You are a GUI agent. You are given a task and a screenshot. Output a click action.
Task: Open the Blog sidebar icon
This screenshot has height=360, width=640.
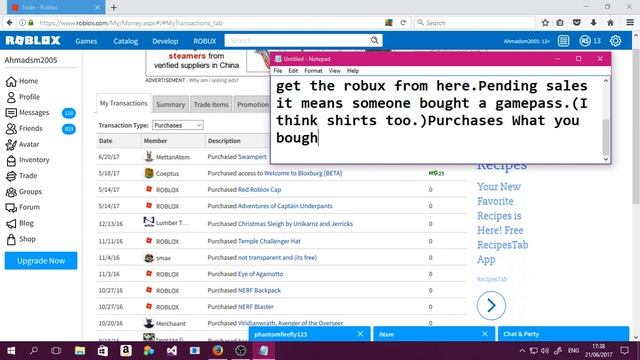click(11, 223)
